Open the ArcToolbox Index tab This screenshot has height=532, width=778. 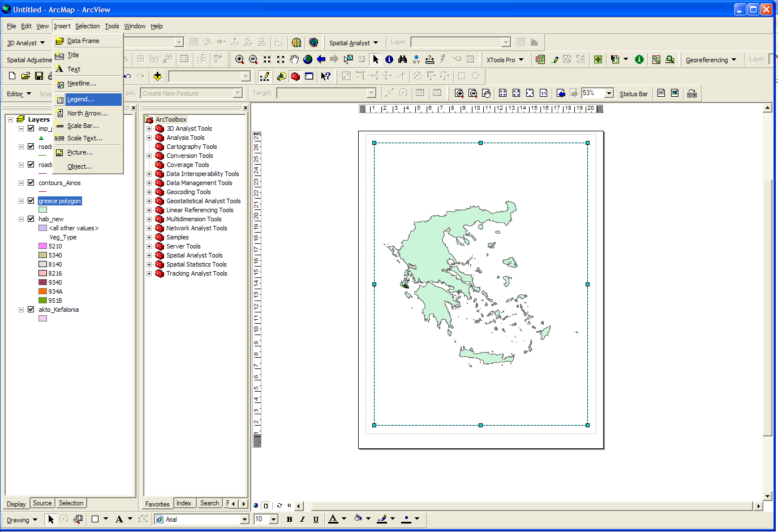[x=184, y=503]
